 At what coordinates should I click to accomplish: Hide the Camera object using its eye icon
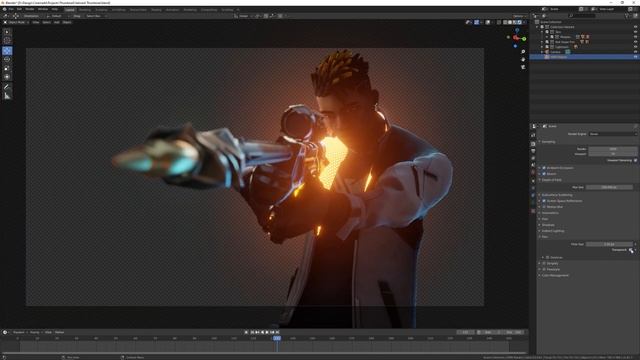click(635, 52)
